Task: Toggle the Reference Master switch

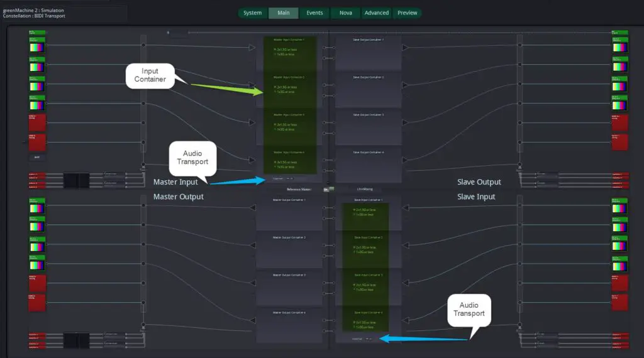Action: [328, 189]
